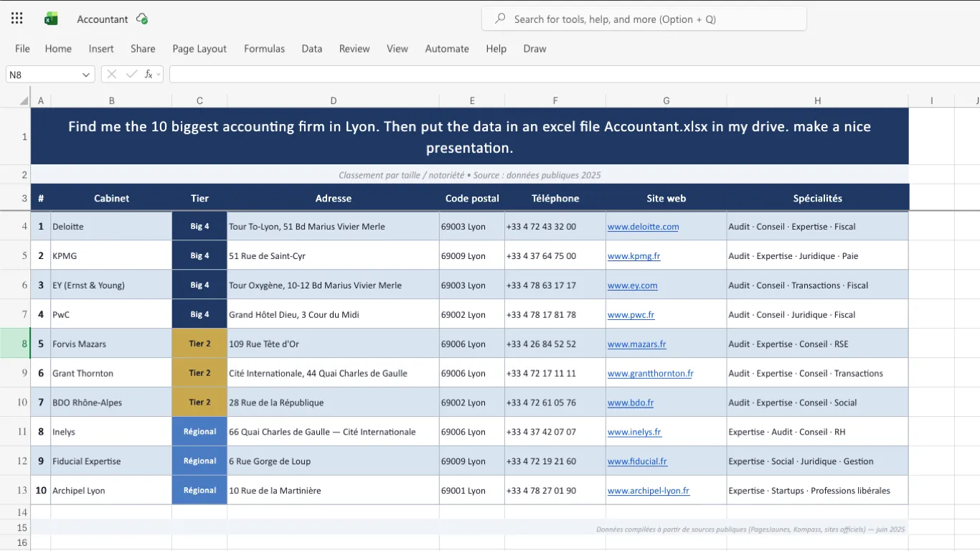Switch to the Insert tab

(101, 49)
